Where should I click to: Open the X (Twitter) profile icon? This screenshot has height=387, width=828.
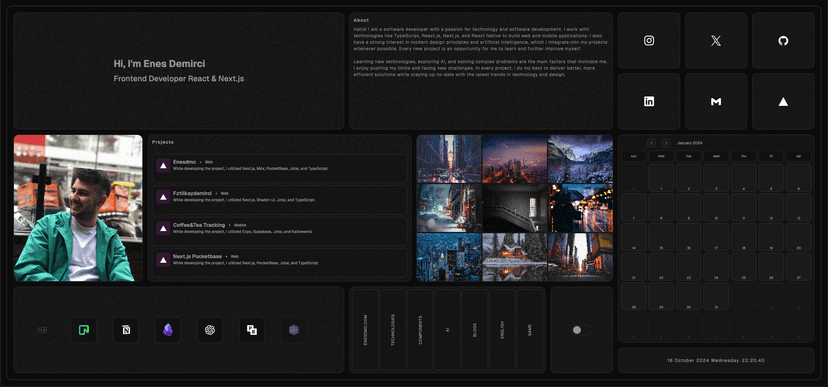[716, 41]
